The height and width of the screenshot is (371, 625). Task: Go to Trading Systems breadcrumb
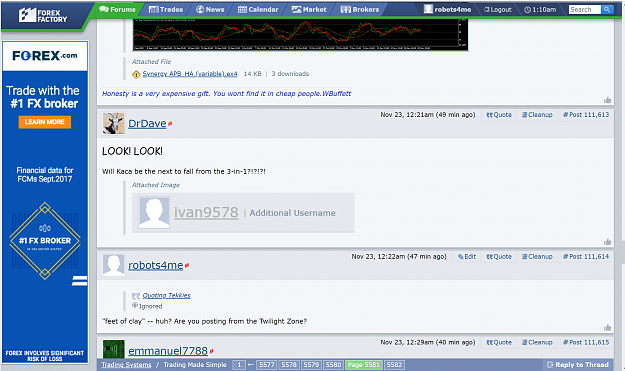(126, 365)
